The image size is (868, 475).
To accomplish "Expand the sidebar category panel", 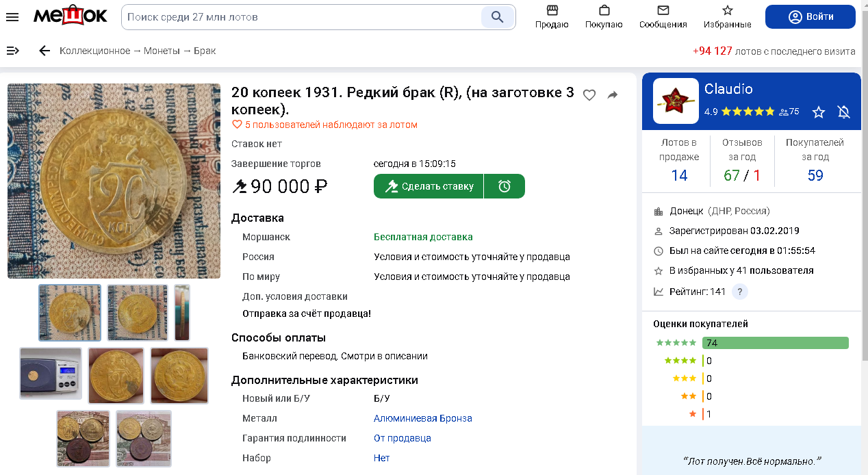I will (x=13, y=51).
